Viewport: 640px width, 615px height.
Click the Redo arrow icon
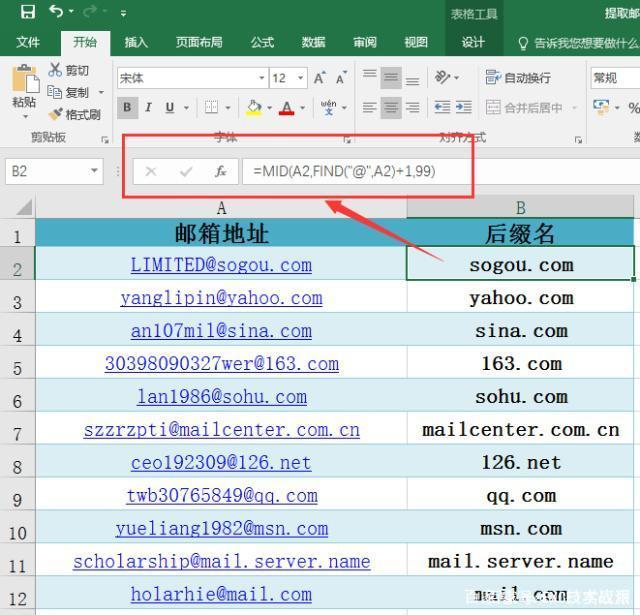click(90, 11)
